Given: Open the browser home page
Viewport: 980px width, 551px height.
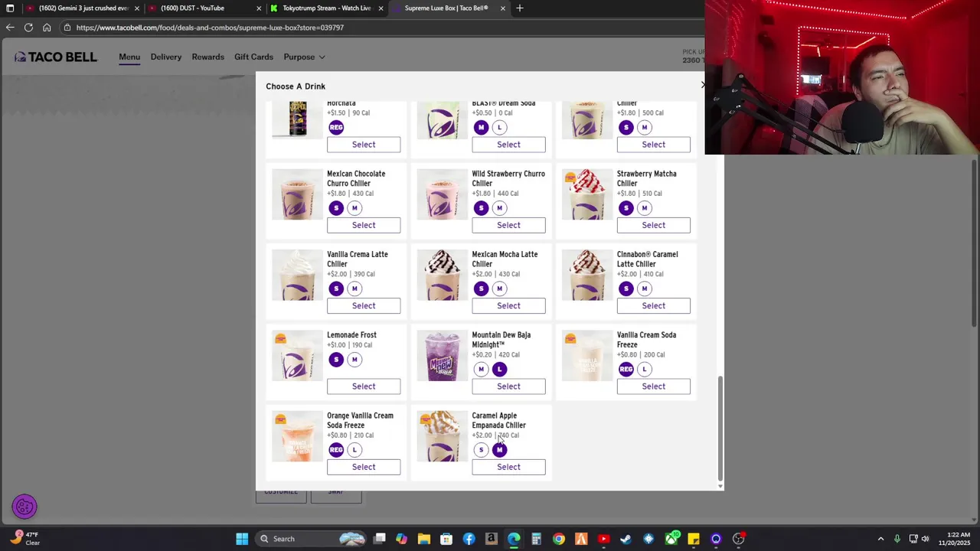Looking at the screenshot, I should pyautogui.click(x=47, y=28).
